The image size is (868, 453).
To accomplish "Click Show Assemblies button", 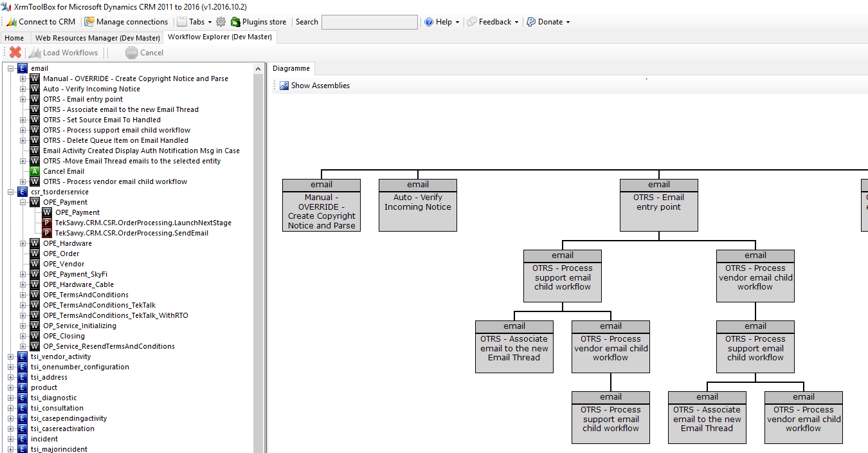I will (x=314, y=86).
